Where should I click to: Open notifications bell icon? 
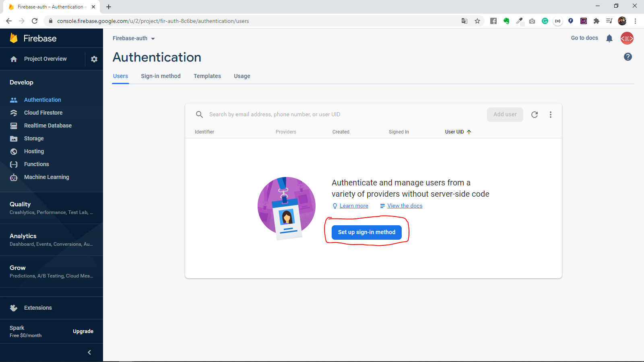(609, 38)
